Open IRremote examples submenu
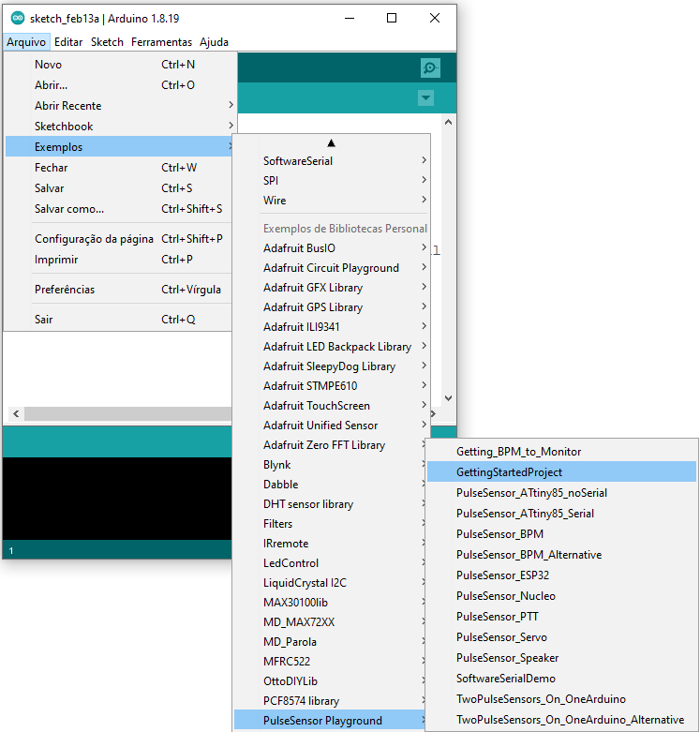 [x=330, y=543]
